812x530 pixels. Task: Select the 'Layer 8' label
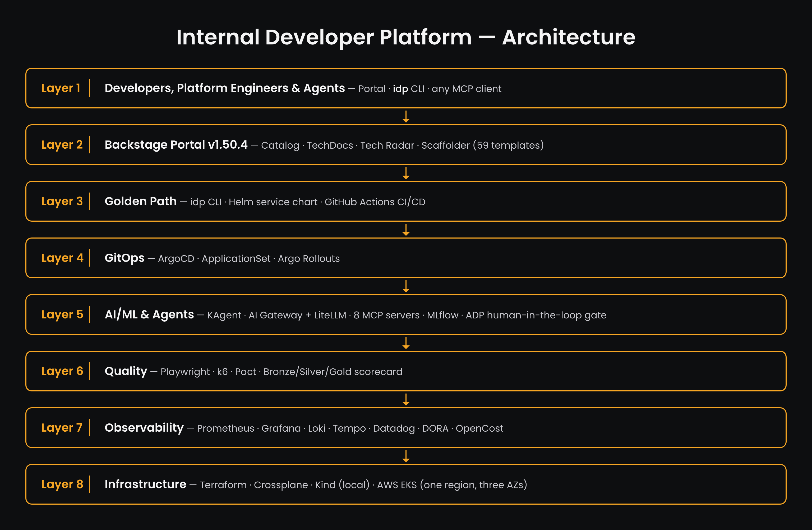pos(62,485)
